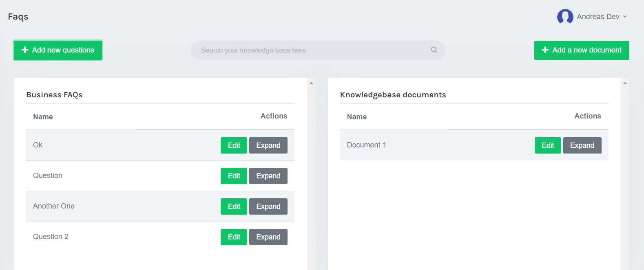
Task: Expand the Ok FAQ row
Action: click(x=268, y=145)
